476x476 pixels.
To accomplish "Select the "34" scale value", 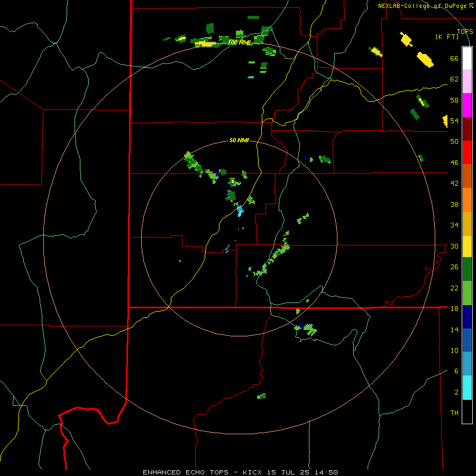I will [454, 225].
